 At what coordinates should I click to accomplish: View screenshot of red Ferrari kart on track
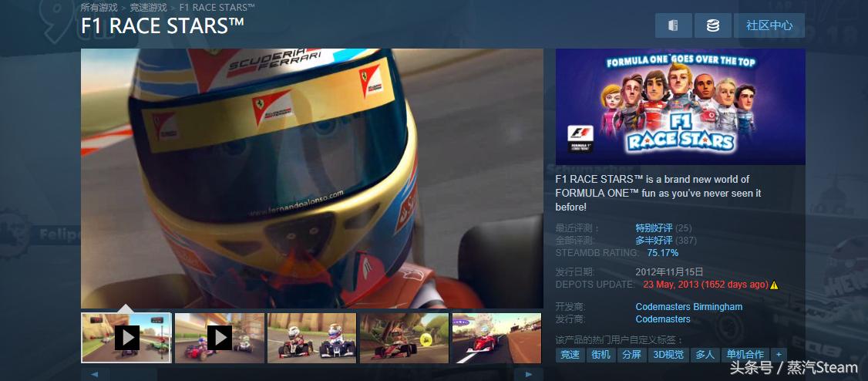coord(496,337)
